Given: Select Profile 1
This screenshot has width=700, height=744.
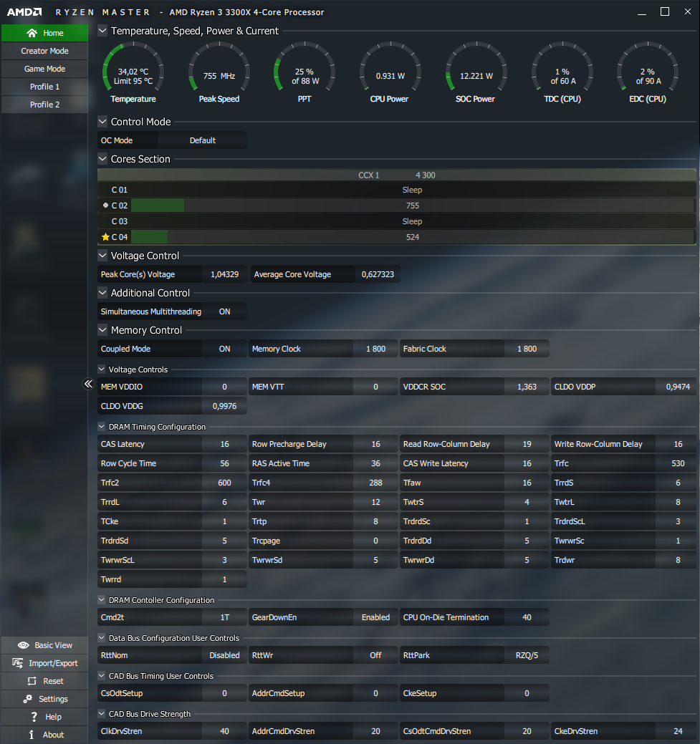Looking at the screenshot, I should pyautogui.click(x=44, y=87).
